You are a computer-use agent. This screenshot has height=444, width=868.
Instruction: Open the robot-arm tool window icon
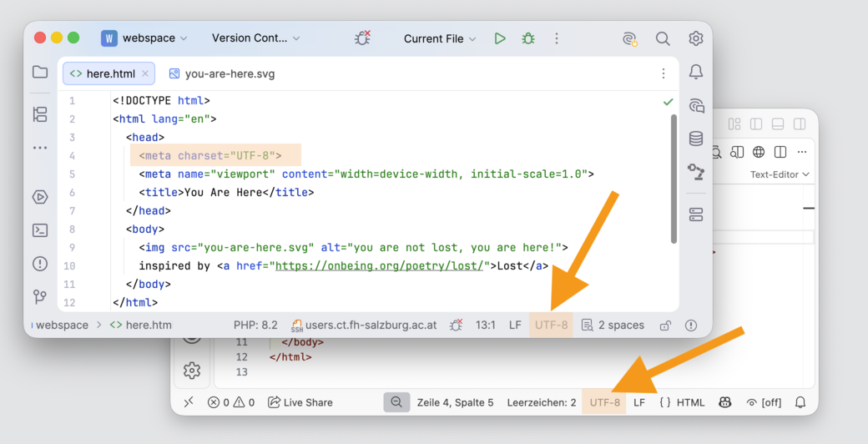pos(696,172)
